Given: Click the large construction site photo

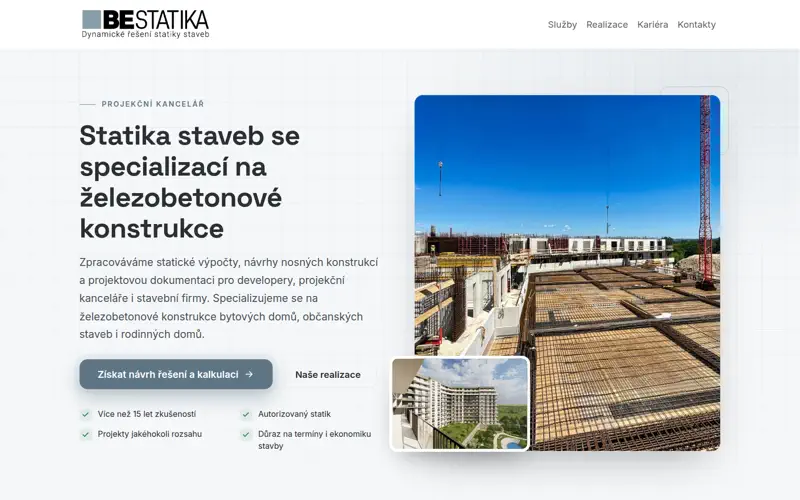Looking at the screenshot, I should [x=567, y=273].
